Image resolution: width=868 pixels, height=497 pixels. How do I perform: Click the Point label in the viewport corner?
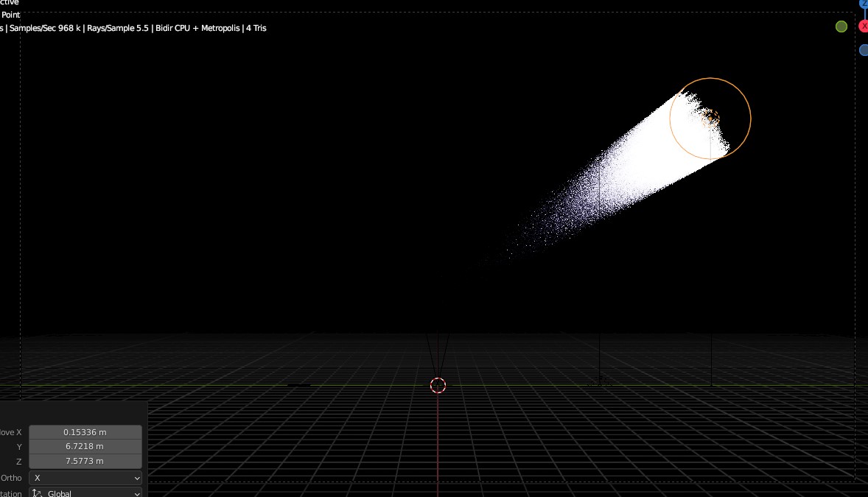click(x=10, y=15)
